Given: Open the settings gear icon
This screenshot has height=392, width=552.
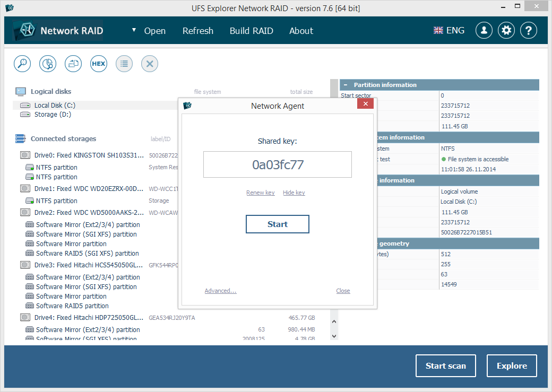Looking at the screenshot, I should (x=506, y=31).
